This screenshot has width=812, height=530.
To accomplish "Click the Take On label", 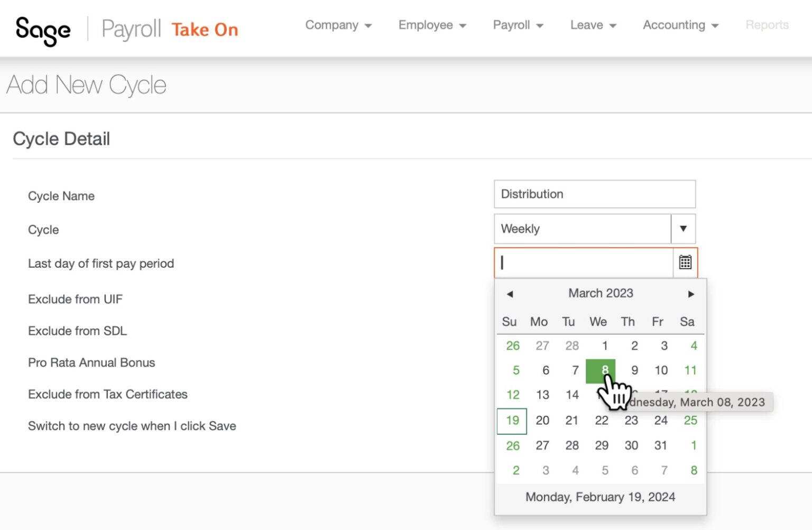I will click(205, 30).
